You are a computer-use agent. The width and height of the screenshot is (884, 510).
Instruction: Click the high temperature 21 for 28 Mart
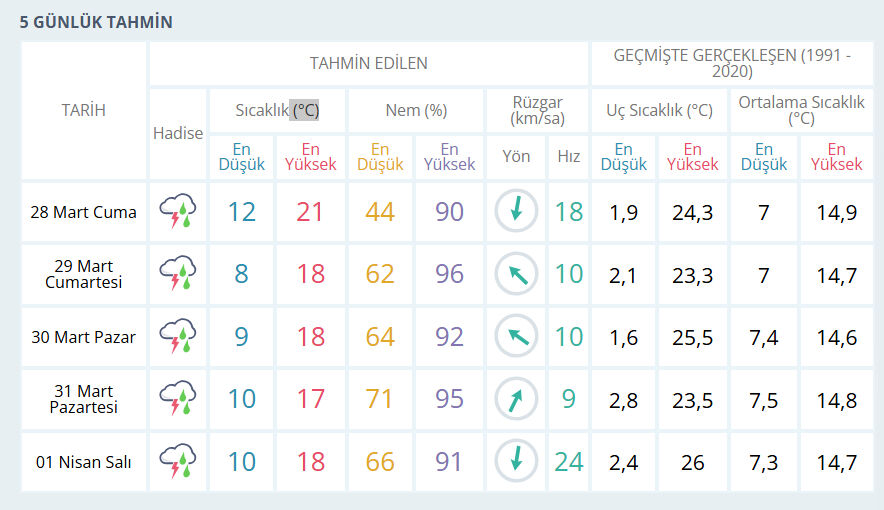pos(310,212)
